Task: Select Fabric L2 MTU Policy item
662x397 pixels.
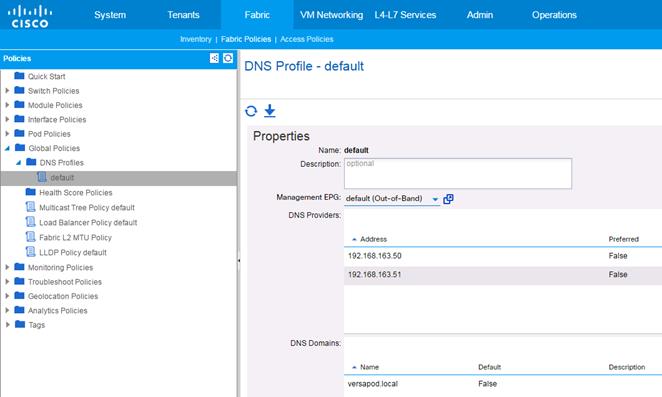Action: click(x=75, y=238)
